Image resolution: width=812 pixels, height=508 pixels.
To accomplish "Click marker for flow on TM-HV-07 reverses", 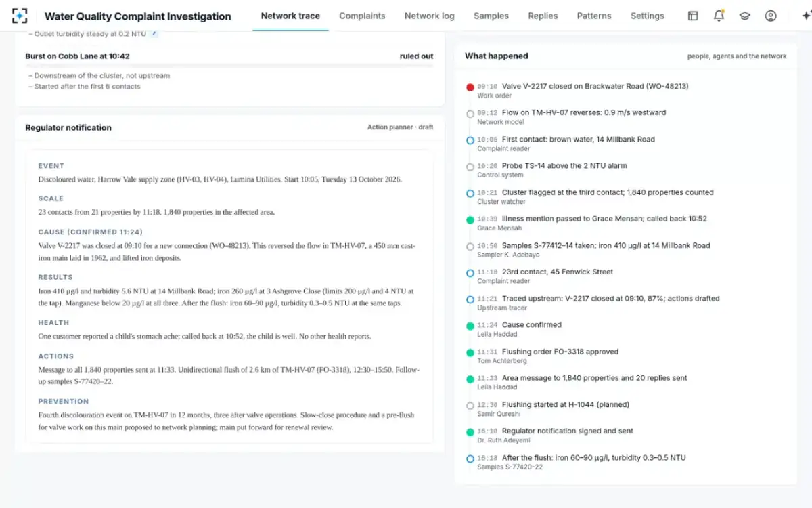I will pos(470,114).
